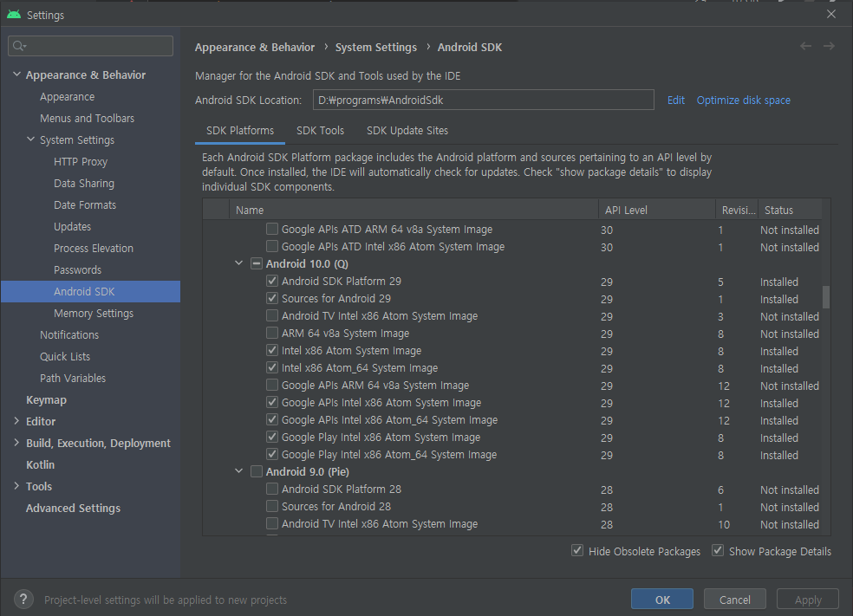Screen dimensions: 853x616
Task: Go back with the left arrow icon
Action: click(805, 46)
